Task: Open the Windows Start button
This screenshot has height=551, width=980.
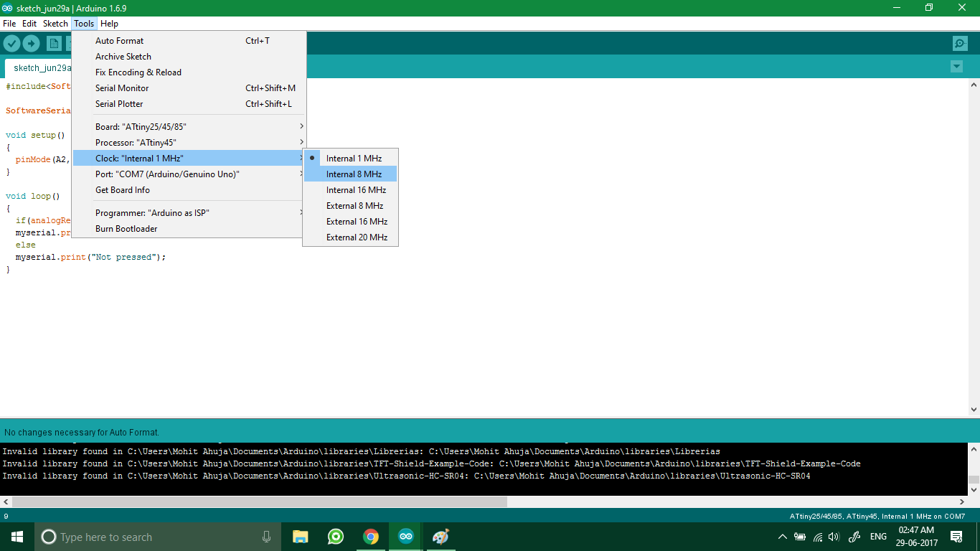Action: point(17,537)
